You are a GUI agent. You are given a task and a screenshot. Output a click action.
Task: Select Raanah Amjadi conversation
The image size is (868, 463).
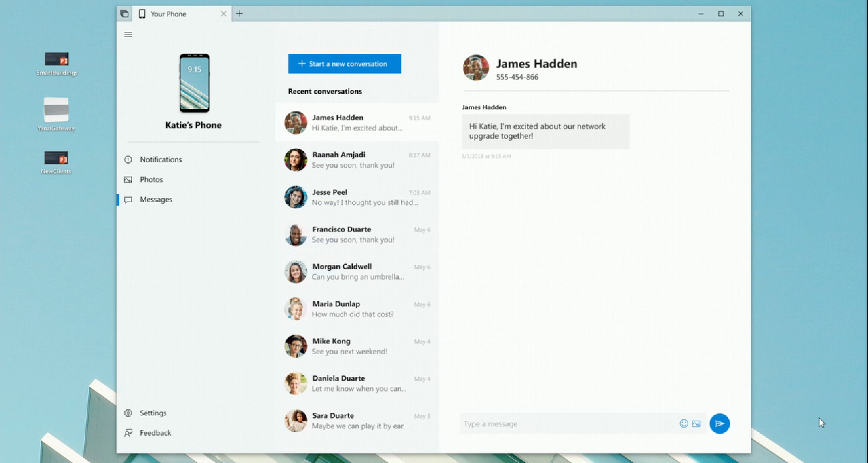356,160
